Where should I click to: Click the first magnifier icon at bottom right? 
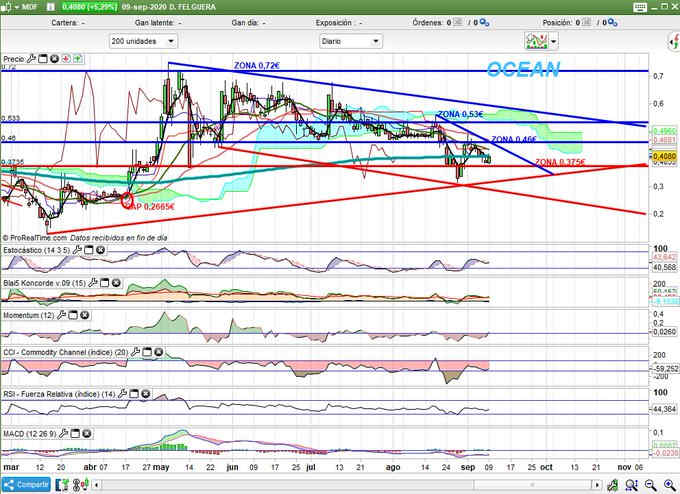click(x=631, y=484)
